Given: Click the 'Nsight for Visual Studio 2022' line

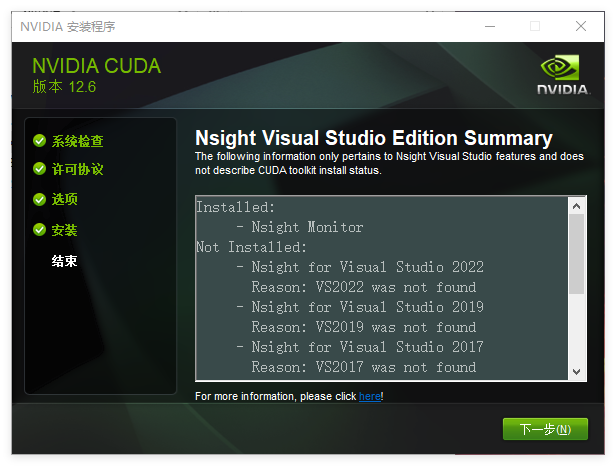Looking at the screenshot, I should coord(367,267).
